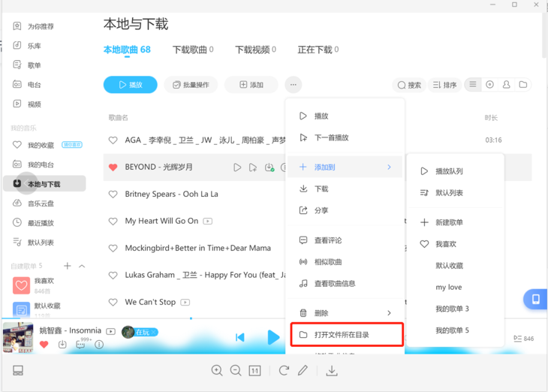548x392 pixels.
Task: Click the 搜索 search icon button
Action: [x=410, y=85]
